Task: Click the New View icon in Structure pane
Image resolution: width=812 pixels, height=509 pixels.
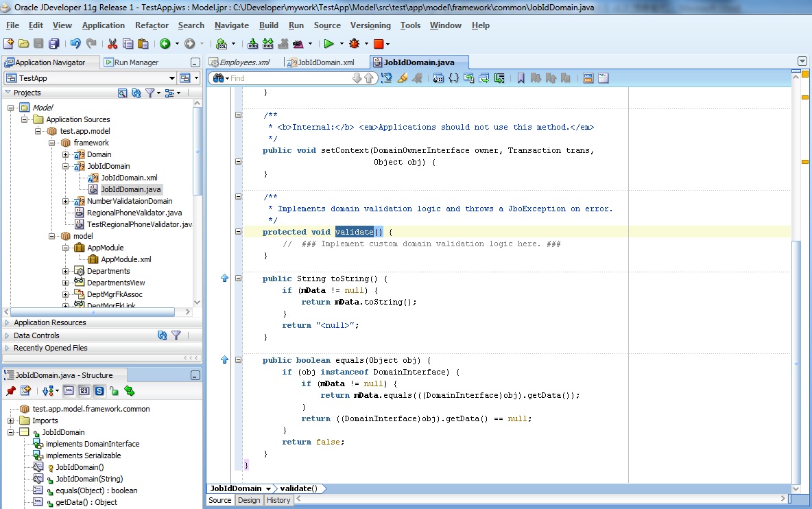Action: click(25, 391)
